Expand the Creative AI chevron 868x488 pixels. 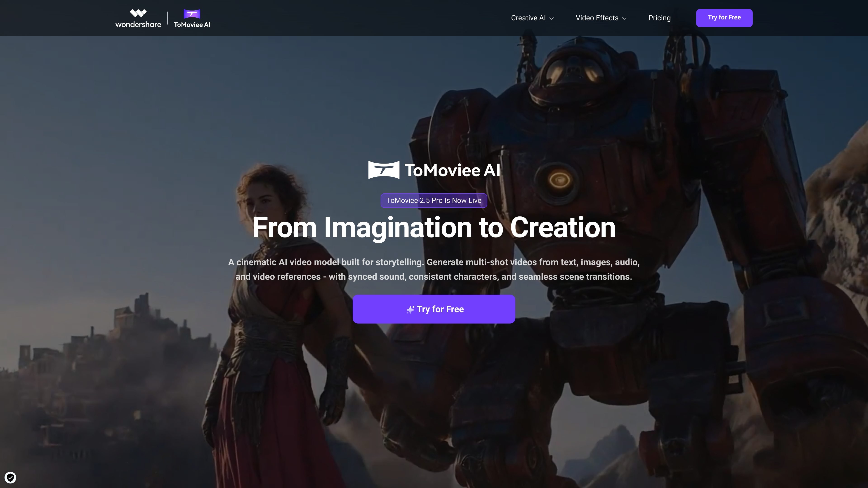click(552, 19)
